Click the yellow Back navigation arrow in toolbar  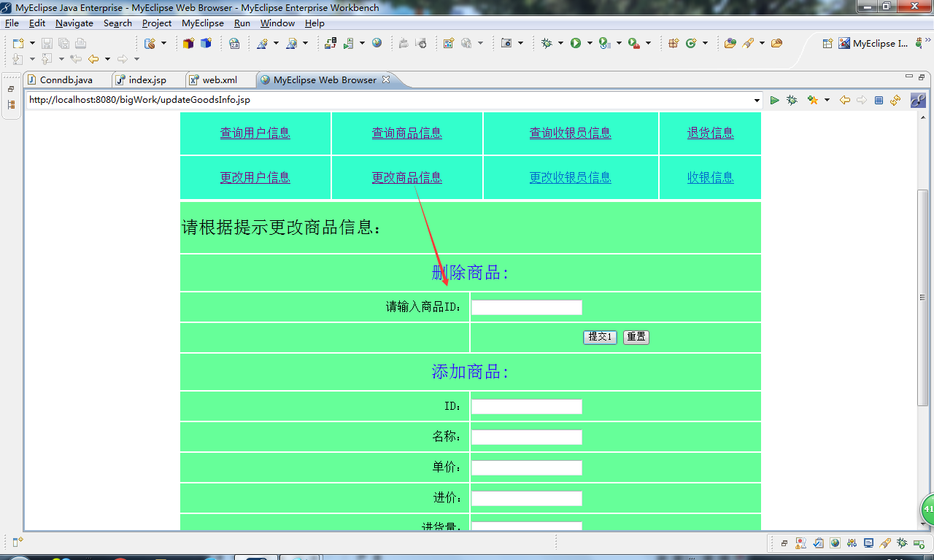(x=93, y=59)
